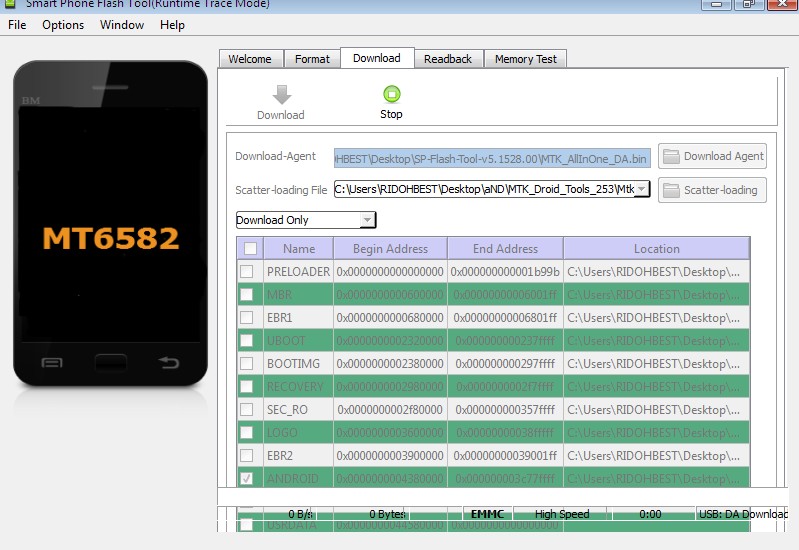
Task: Click the folder icon on Scatter-loading
Action: click(x=671, y=190)
